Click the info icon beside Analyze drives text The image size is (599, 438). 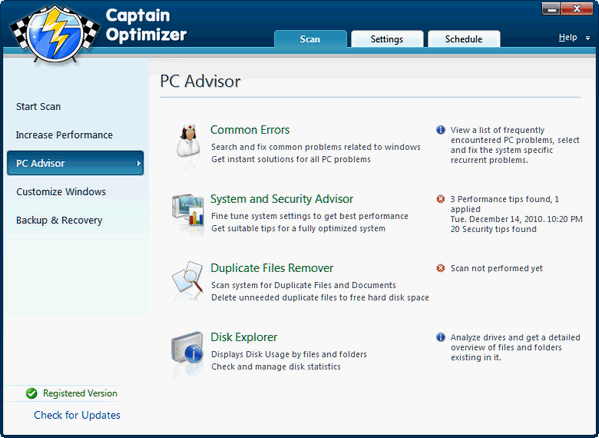[440, 337]
